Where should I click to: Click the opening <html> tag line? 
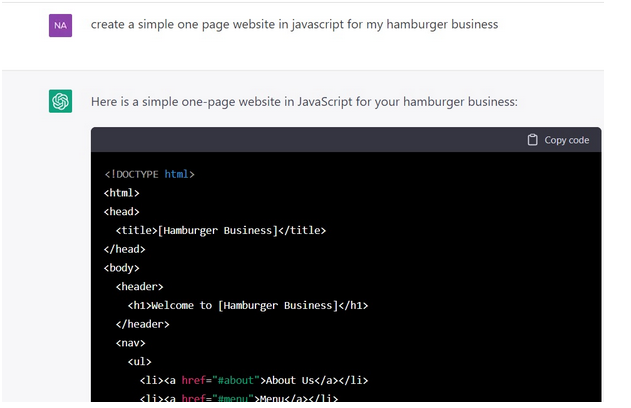click(x=122, y=193)
